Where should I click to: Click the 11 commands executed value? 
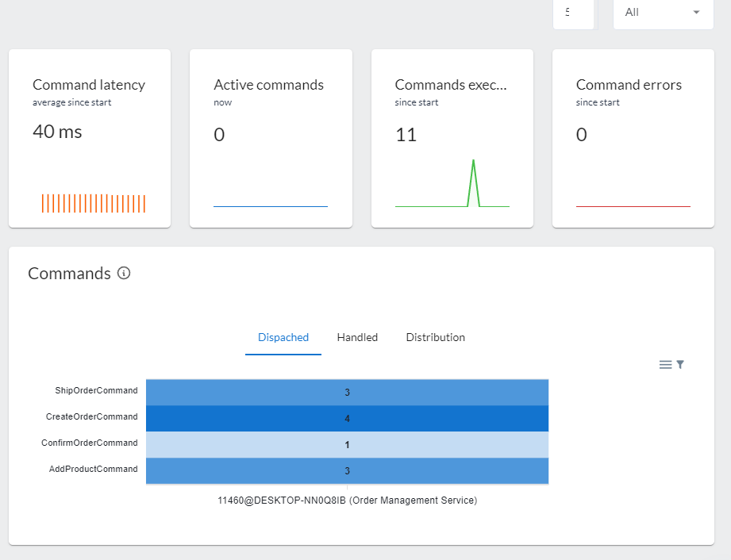point(406,135)
